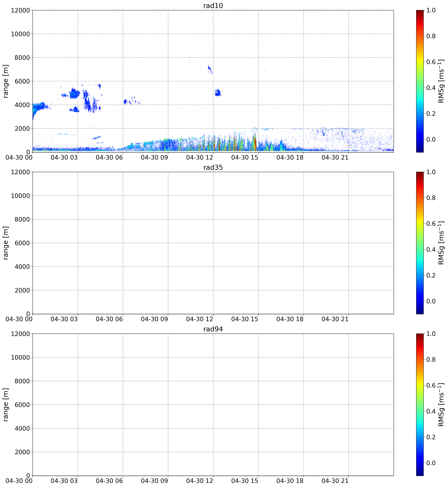Viewport: 448px width, 487px height.
Task: Click the 12000 y-tick in rad94 panel
Action: point(20,334)
